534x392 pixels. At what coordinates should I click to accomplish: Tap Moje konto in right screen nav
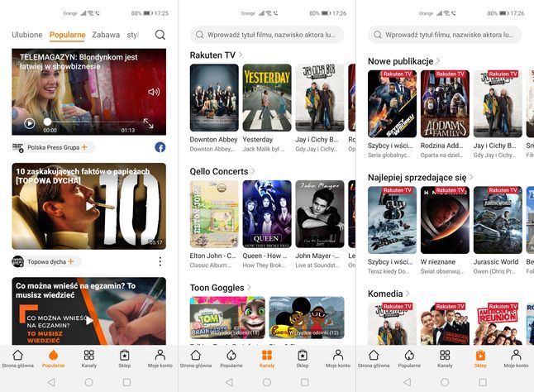point(516,359)
